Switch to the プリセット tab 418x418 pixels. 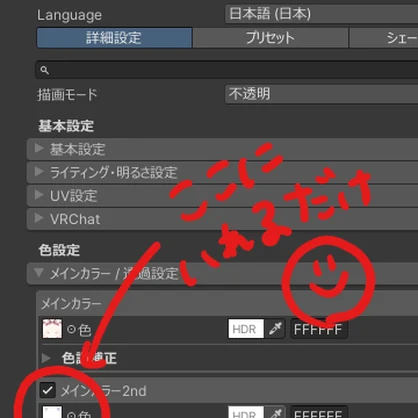click(x=270, y=38)
